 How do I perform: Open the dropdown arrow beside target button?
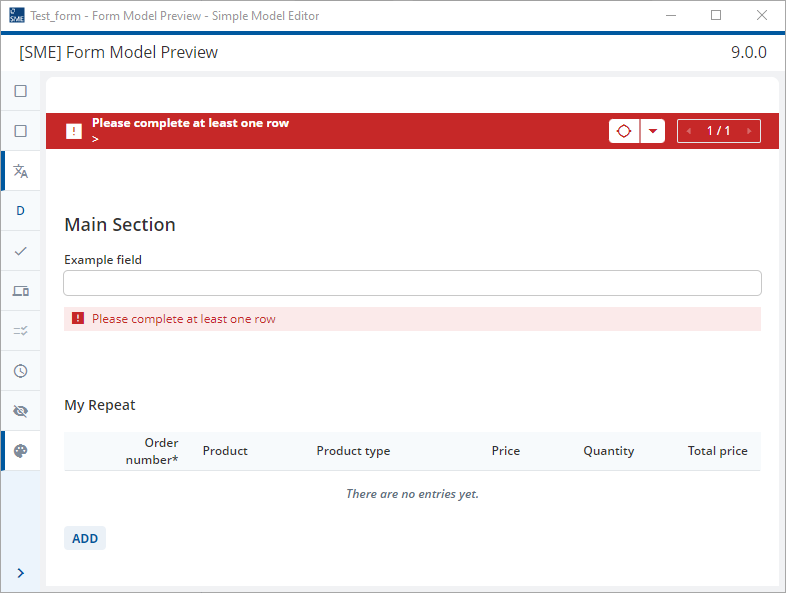pos(653,131)
